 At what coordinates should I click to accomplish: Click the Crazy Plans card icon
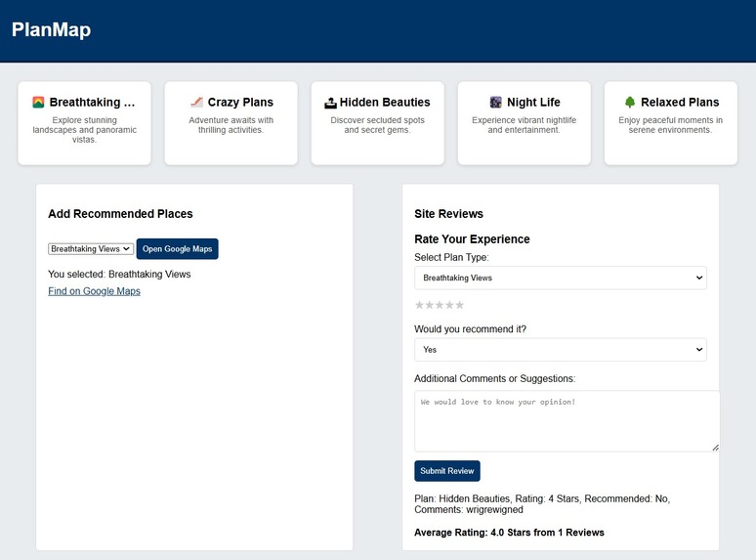tap(196, 103)
